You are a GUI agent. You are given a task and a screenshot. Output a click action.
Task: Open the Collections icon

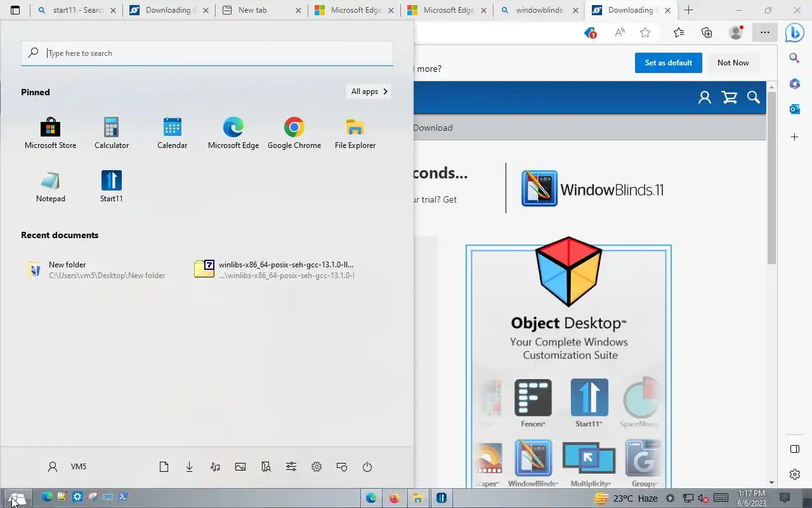click(x=707, y=33)
